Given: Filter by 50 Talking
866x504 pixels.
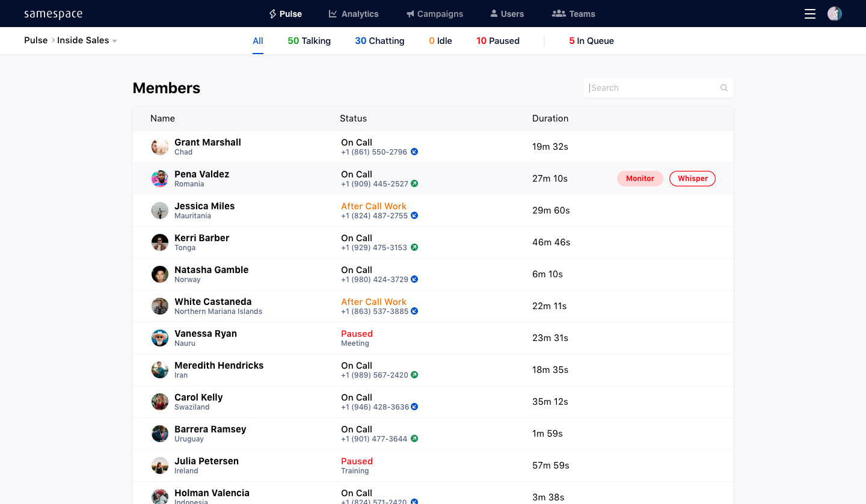Looking at the screenshot, I should pos(309,41).
